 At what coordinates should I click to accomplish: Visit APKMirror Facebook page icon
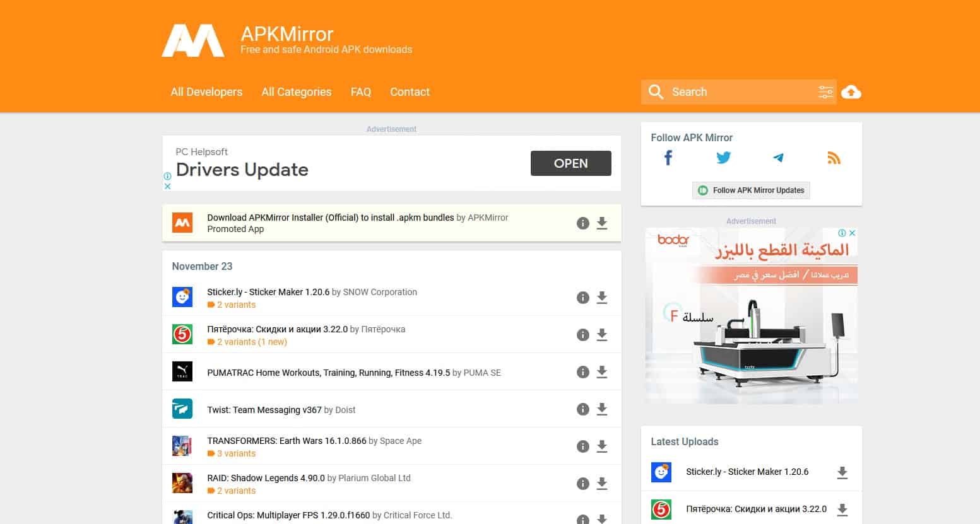tap(668, 158)
